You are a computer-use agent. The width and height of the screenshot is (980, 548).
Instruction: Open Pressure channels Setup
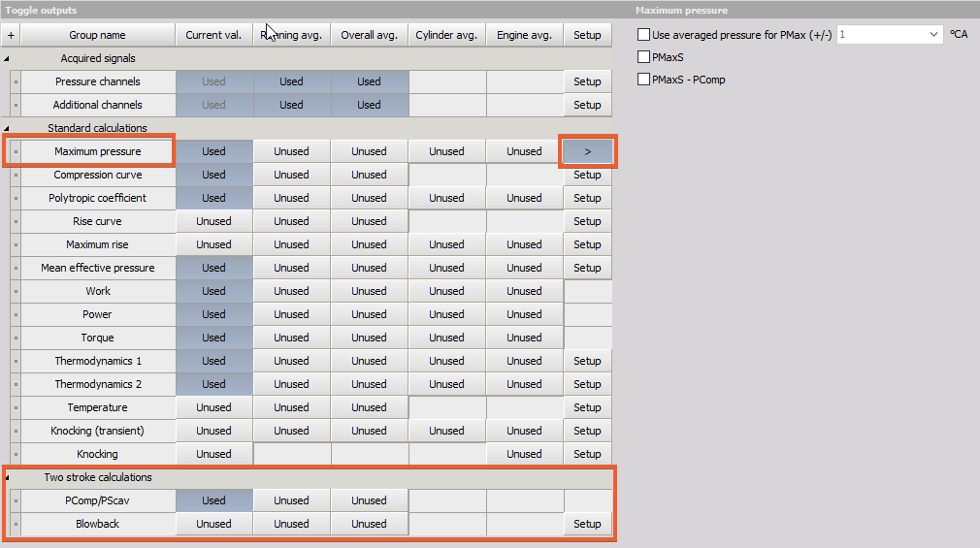coord(587,81)
